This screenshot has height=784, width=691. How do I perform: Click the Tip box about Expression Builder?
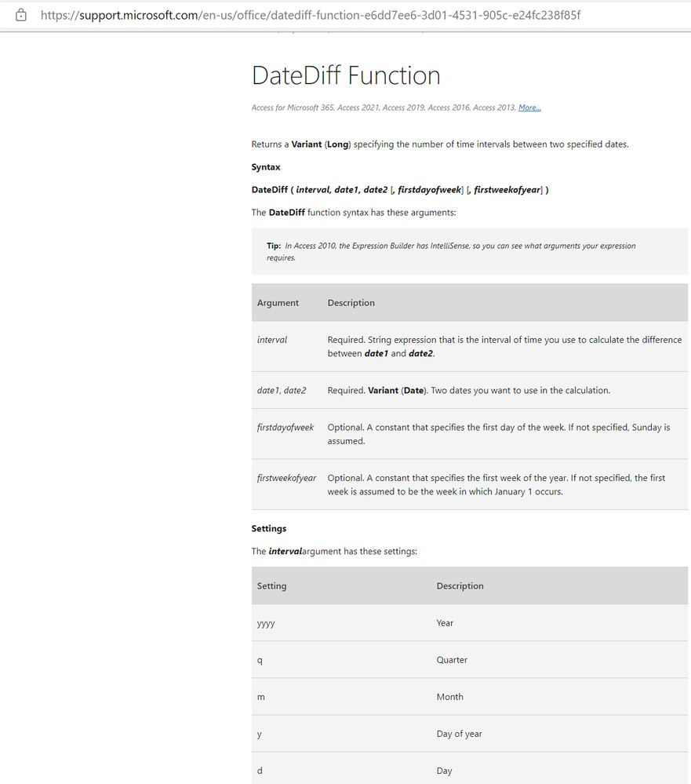click(469, 251)
